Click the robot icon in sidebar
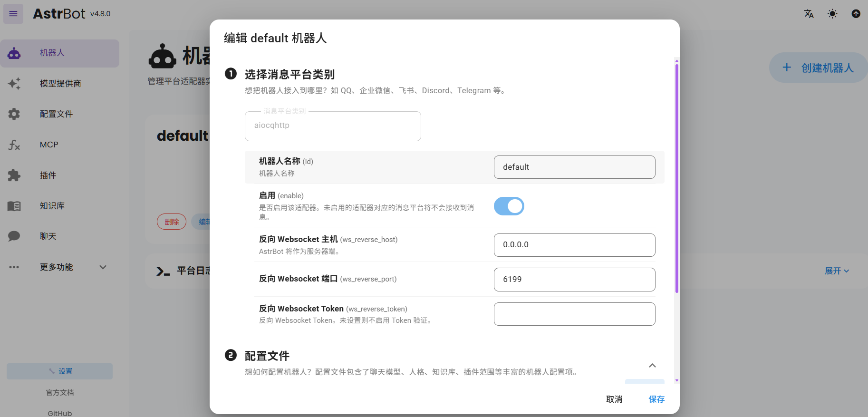The image size is (868, 417). 14,53
